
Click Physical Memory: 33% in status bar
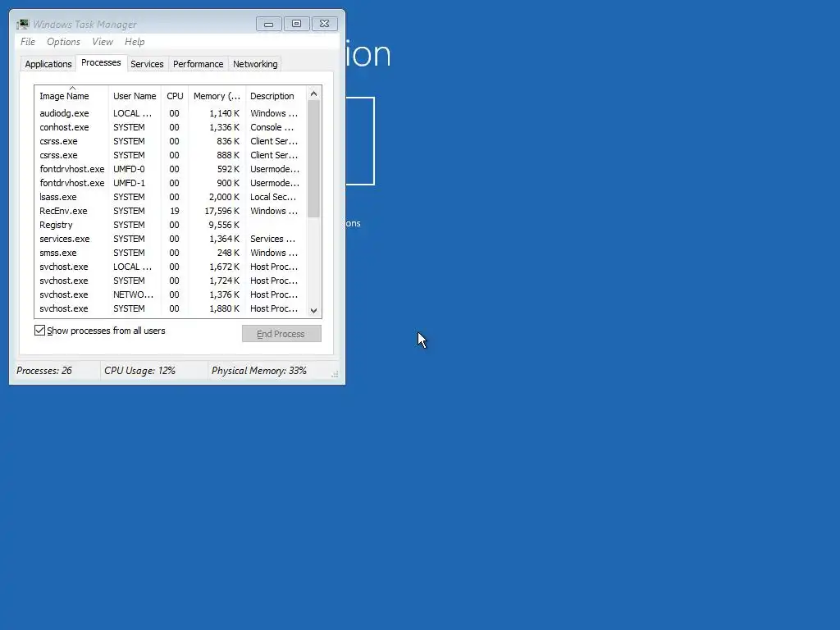(x=259, y=370)
